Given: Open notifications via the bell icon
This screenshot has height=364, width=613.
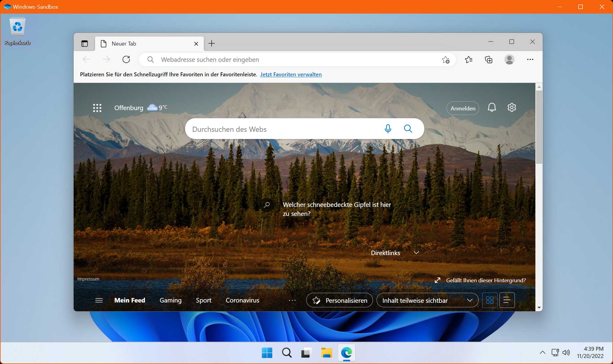Looking at the screenshot, I should click(492, 107).
